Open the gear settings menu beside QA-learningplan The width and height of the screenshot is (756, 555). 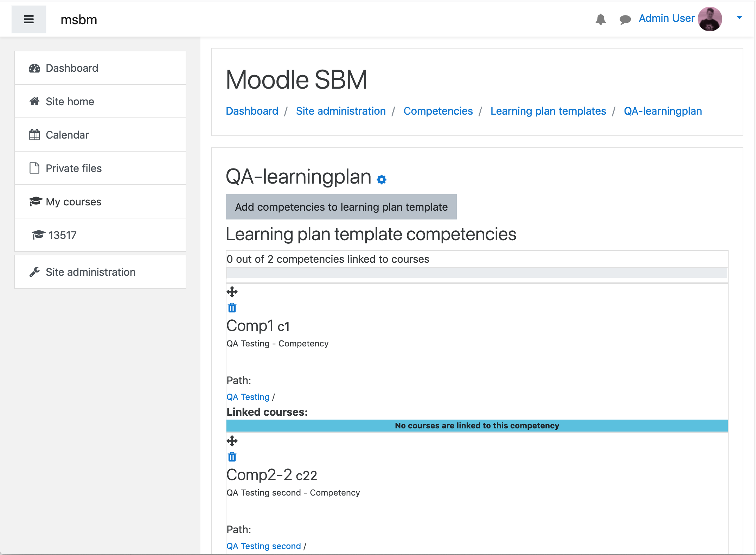coord(382,179)
